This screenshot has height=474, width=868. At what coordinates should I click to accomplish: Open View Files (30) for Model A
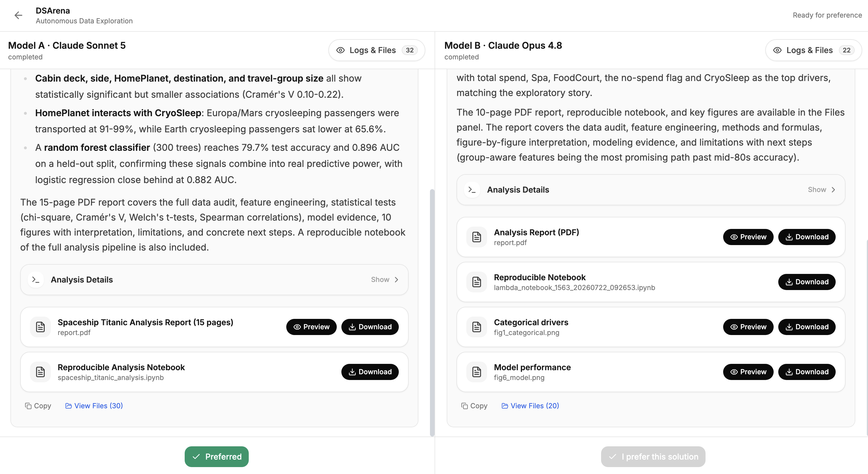[94, 406]
